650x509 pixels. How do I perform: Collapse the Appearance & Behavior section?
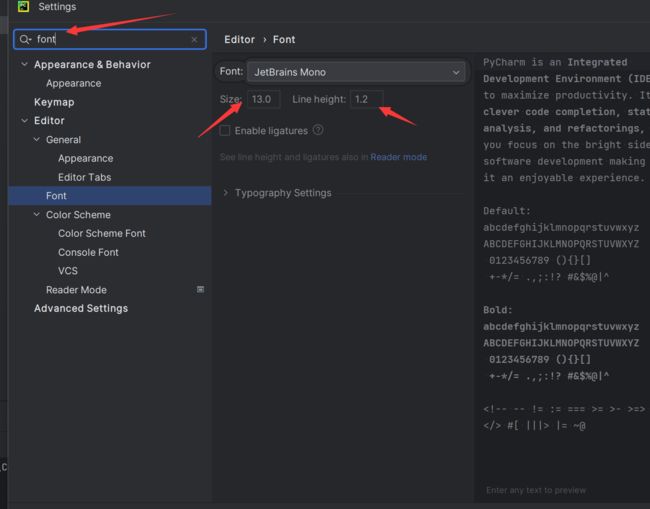click(24, 64)
